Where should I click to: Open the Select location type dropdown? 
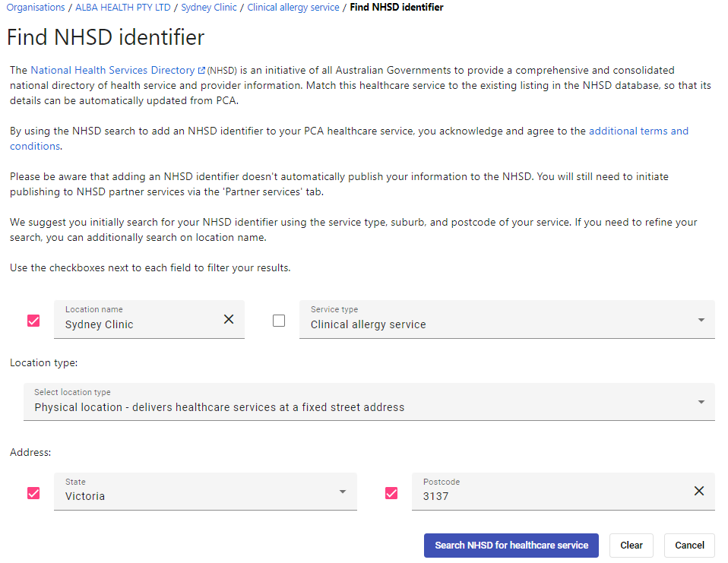click(x=369, y=402)
